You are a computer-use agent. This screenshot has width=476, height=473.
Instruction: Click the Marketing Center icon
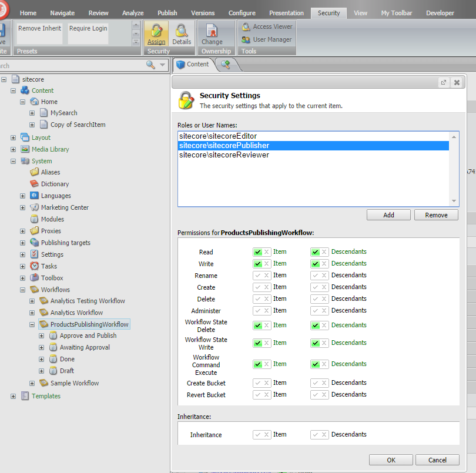[34, 207]
